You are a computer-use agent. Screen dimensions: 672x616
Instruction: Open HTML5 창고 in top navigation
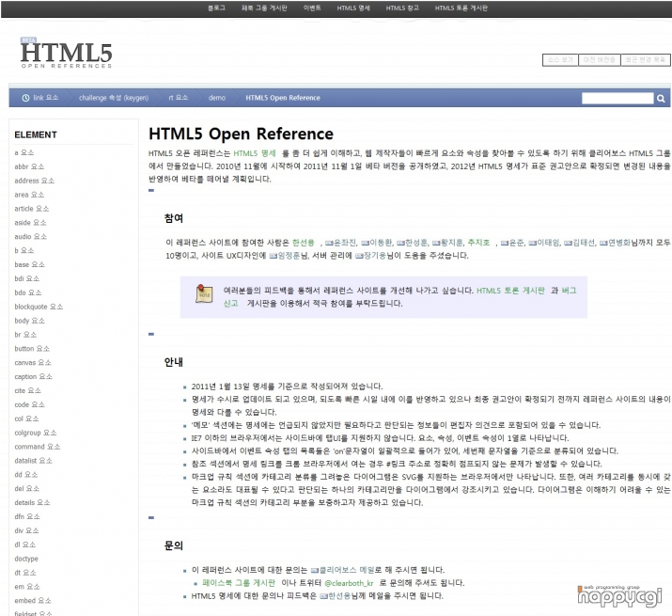click(402, 8)
